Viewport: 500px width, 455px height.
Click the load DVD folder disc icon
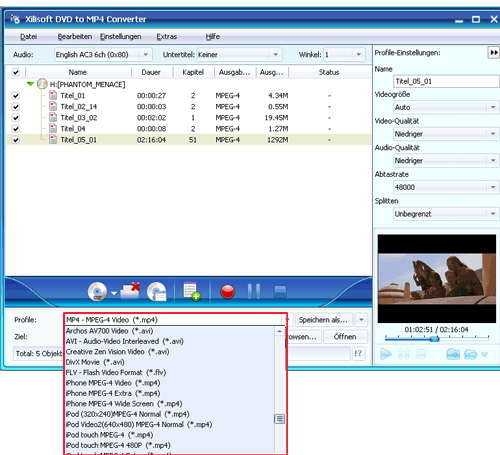pos(157,292)
